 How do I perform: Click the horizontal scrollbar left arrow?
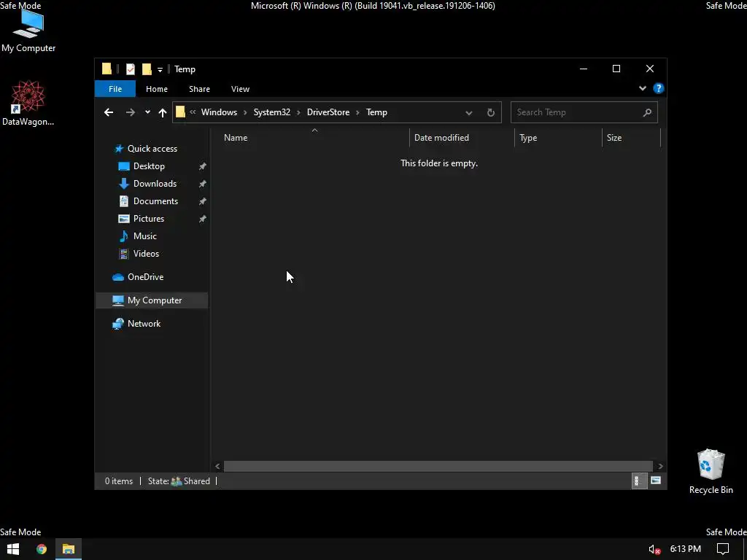[217, 466]
